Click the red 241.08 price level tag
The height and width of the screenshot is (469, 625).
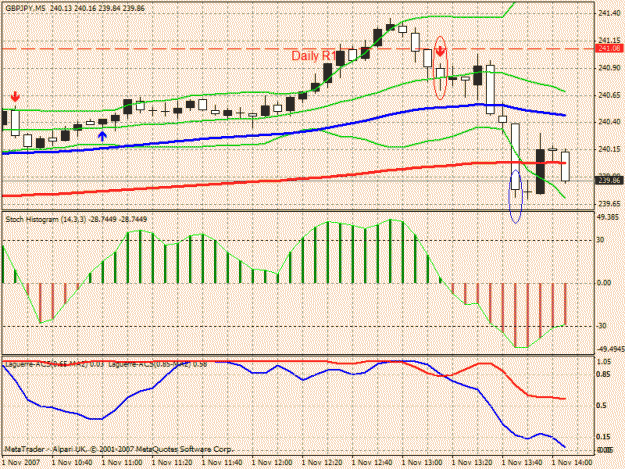[609, 48]
